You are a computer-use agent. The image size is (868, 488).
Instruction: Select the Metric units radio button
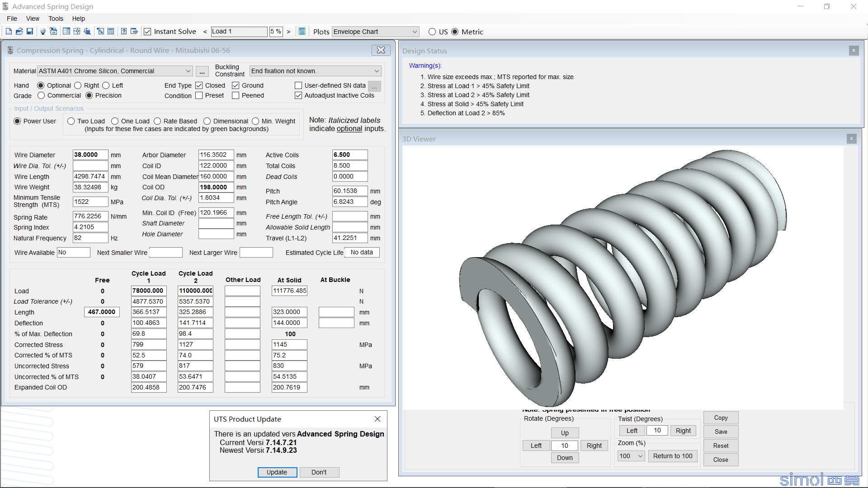455,32
